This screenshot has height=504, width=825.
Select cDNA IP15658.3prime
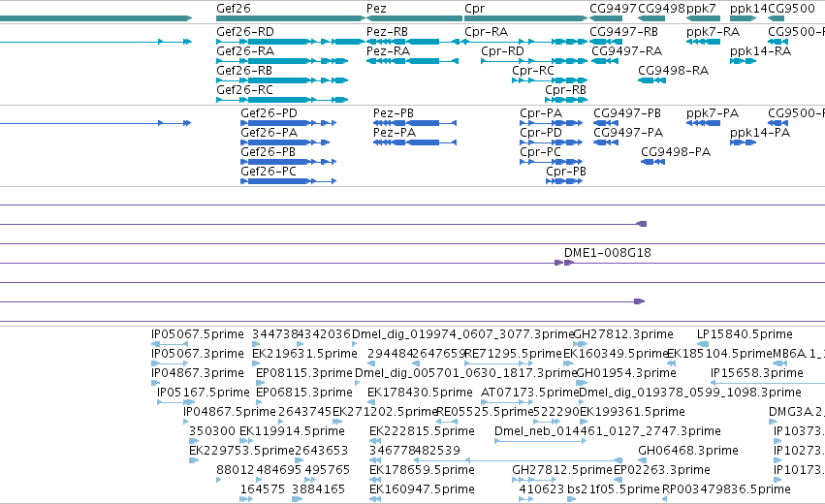pos(756,373)
